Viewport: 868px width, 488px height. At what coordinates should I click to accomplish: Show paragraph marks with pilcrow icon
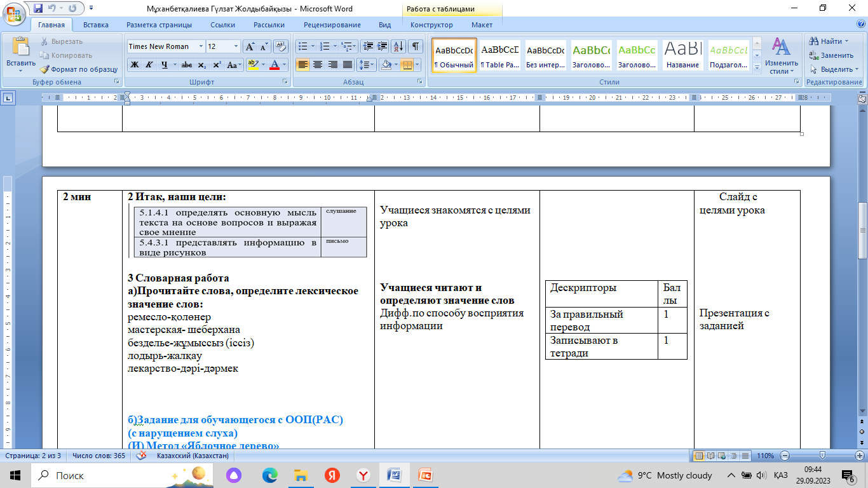(416, 46)
